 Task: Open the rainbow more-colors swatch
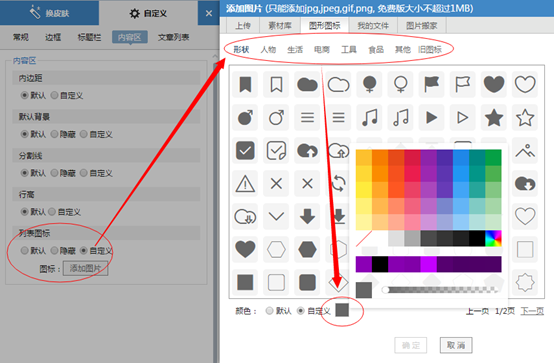pos(493,238)
